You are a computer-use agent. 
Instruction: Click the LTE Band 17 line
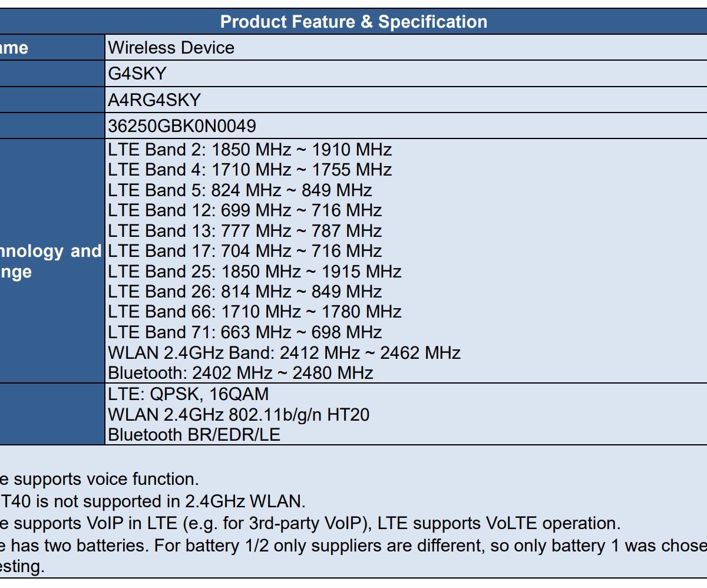pos(245,251)
